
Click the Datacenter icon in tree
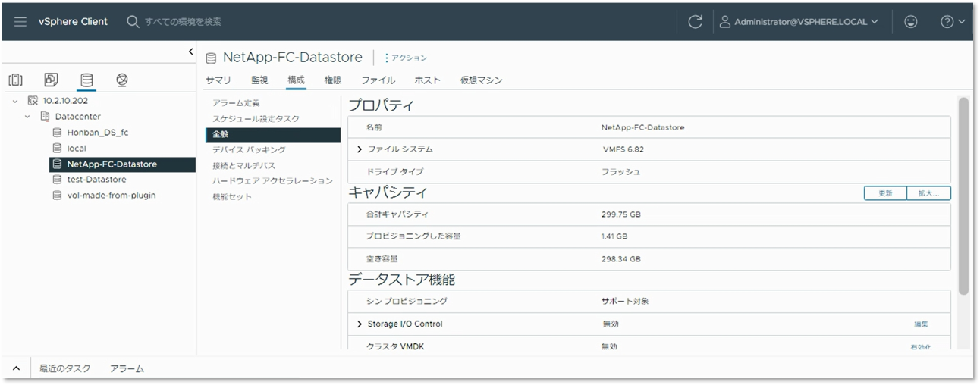[x=45, y=117]
